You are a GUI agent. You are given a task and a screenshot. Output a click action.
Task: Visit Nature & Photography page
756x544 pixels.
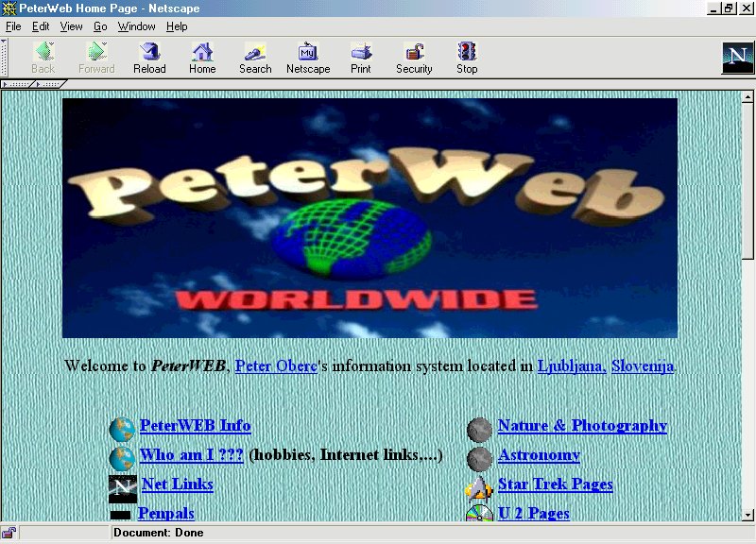tap(582, 425)
